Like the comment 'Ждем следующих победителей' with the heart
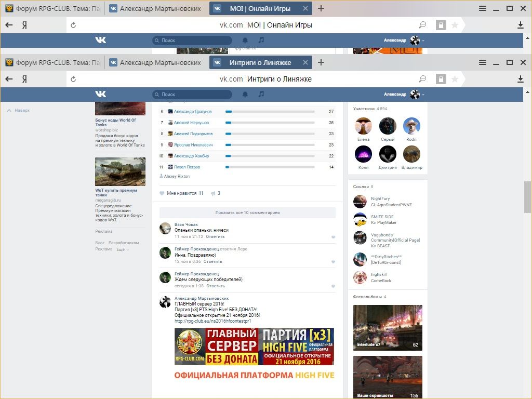 (333, 286)
